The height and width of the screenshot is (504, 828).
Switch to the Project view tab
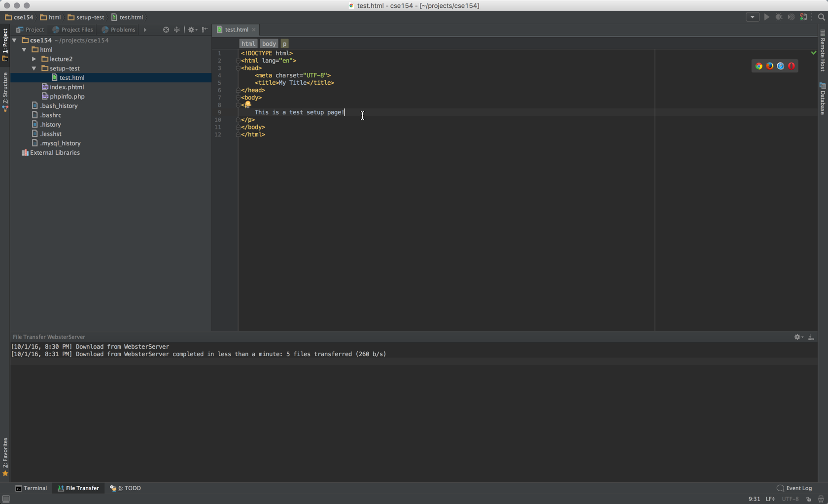tap(30, 30)
